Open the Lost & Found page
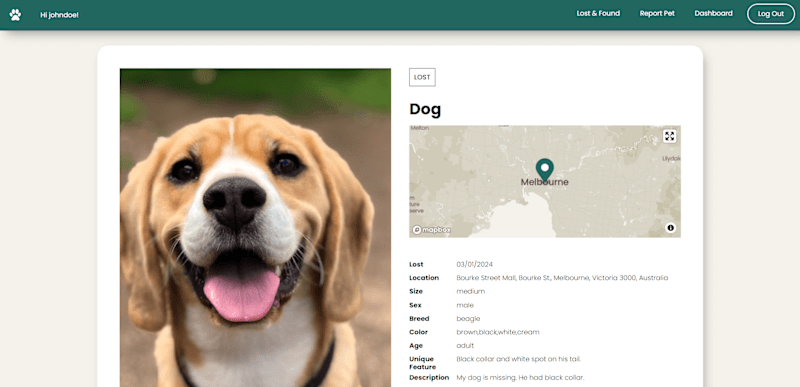The image size is (800, 387). click(598, 14)
